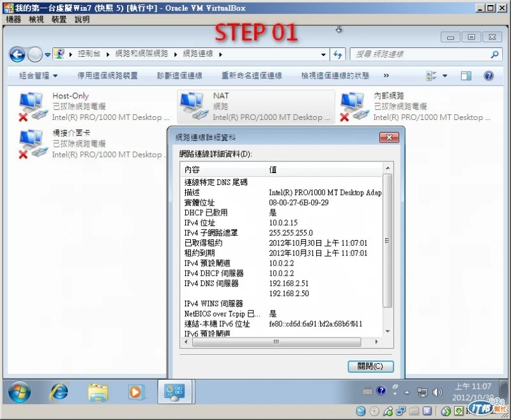Toggle the preview pane button
Screen dimensions: 511x420
pos(466,76)
